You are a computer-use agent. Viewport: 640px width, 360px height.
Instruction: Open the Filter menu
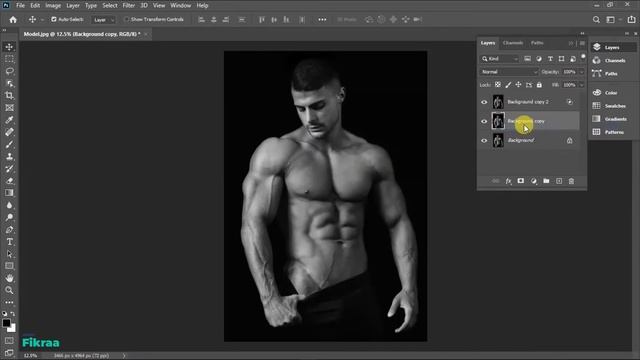point(129,6)
